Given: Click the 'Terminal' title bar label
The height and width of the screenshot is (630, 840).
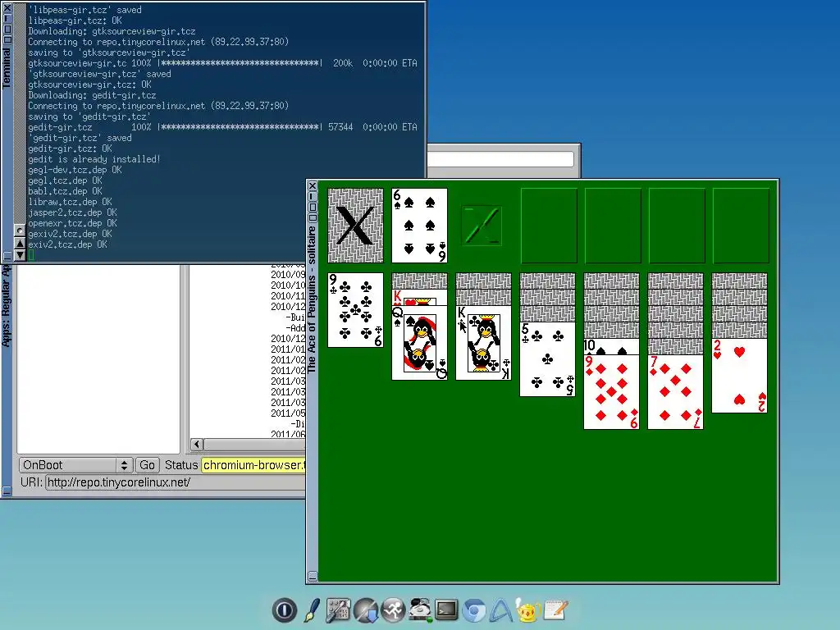Looking at the screenshot, I should [7, 68].
